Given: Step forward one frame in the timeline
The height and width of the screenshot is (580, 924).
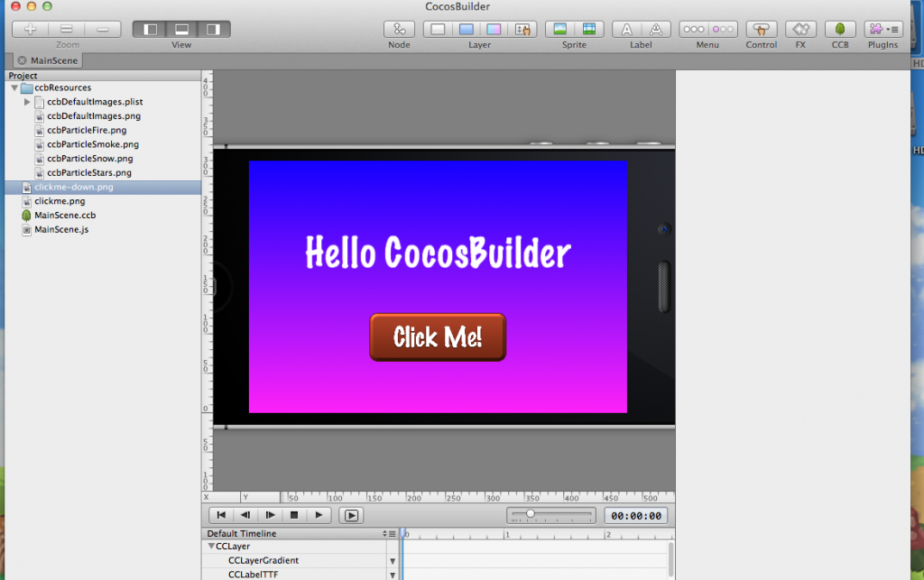Looking at the screenshot, I should [270, 515].
